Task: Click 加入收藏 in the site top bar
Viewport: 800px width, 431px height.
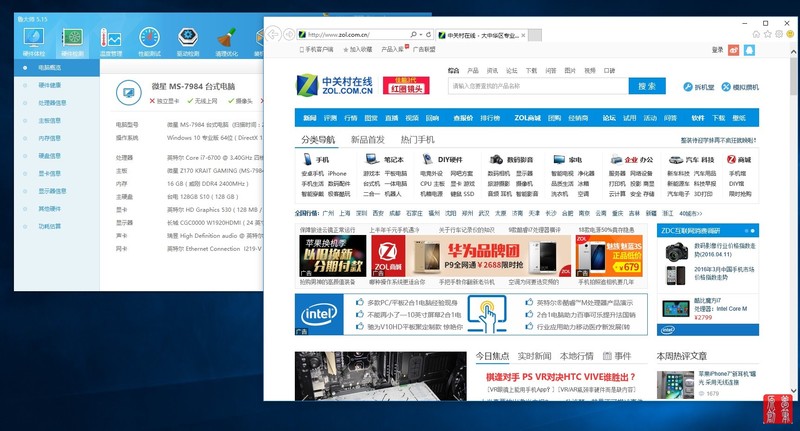Action: pos(357,49)
